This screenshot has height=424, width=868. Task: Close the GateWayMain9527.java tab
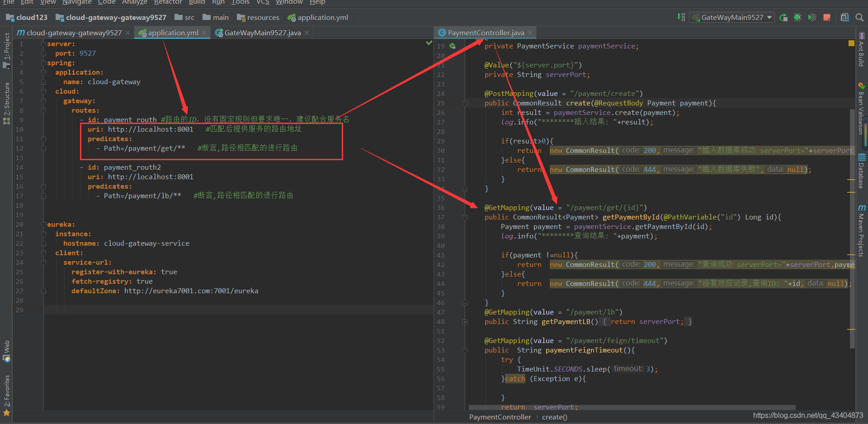[307, 33]
